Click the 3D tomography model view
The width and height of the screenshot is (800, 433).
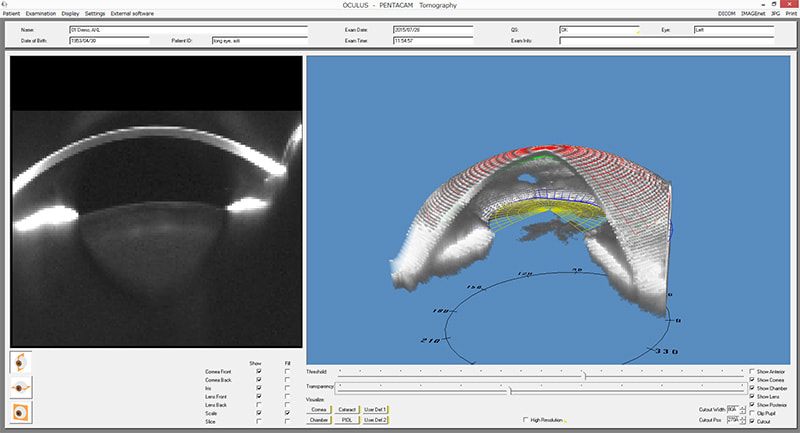click(x=548, y=210)
